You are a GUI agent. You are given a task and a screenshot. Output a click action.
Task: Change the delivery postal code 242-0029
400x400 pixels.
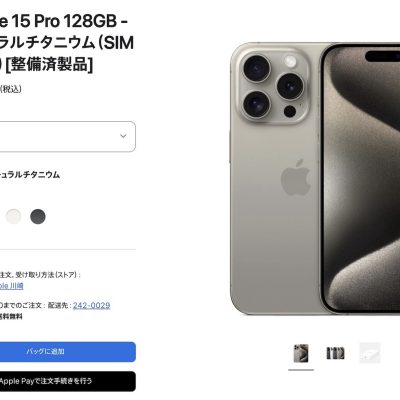91,305
